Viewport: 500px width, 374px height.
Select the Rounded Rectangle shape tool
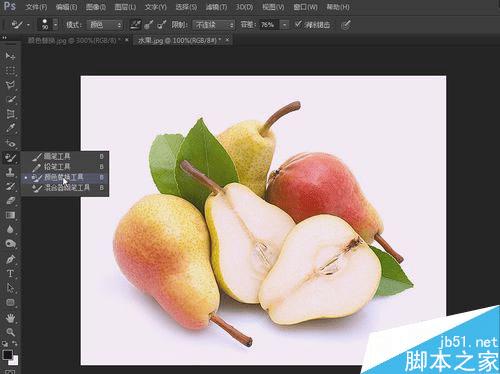[x=10, y=302]
